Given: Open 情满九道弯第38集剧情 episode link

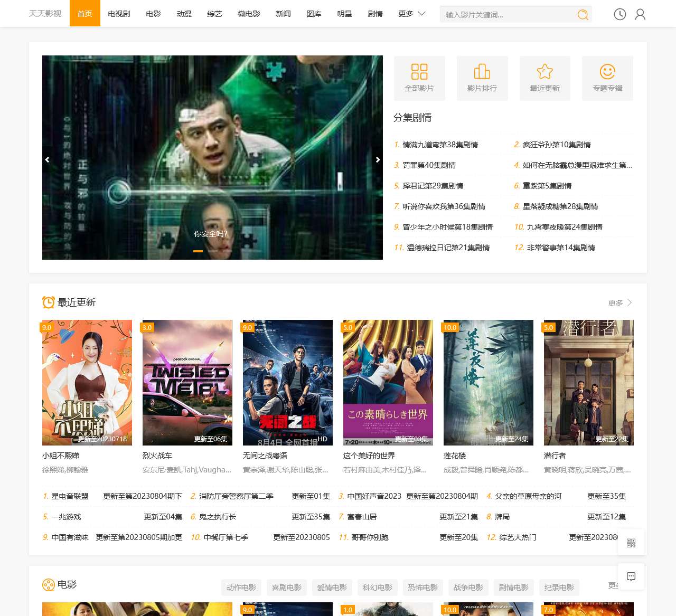Looking at the screenshot, I should (x=439, y=144).
